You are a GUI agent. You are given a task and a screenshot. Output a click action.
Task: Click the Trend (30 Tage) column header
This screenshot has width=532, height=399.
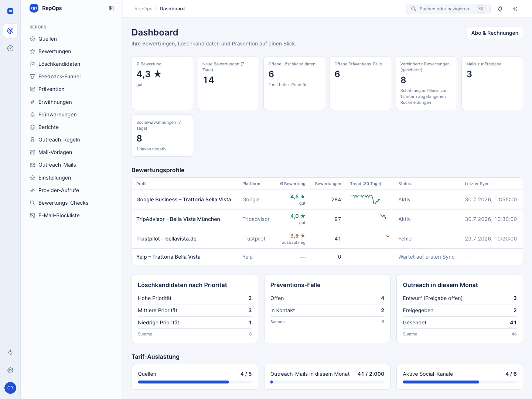click(366, 184)
